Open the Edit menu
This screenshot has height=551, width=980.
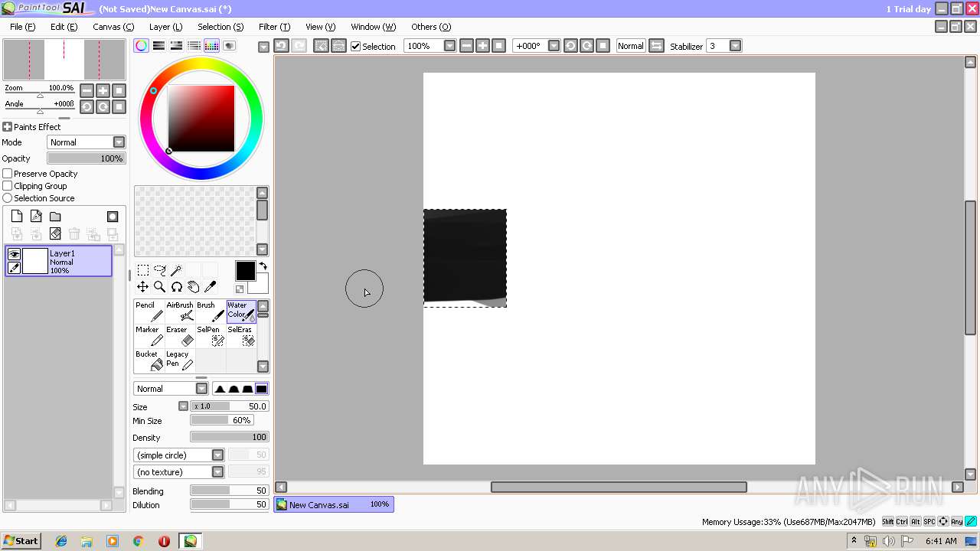[x=64, y=27]
